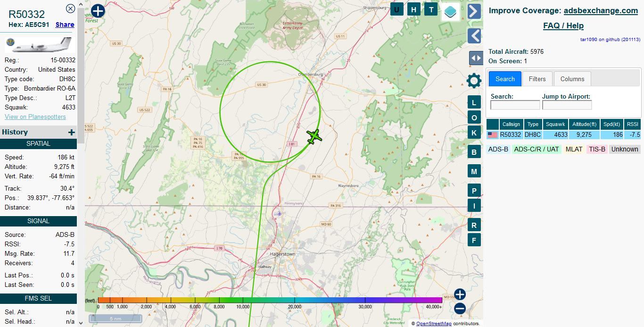Toggle the P map button
644x327 pixels.
[x=474, y=191]
